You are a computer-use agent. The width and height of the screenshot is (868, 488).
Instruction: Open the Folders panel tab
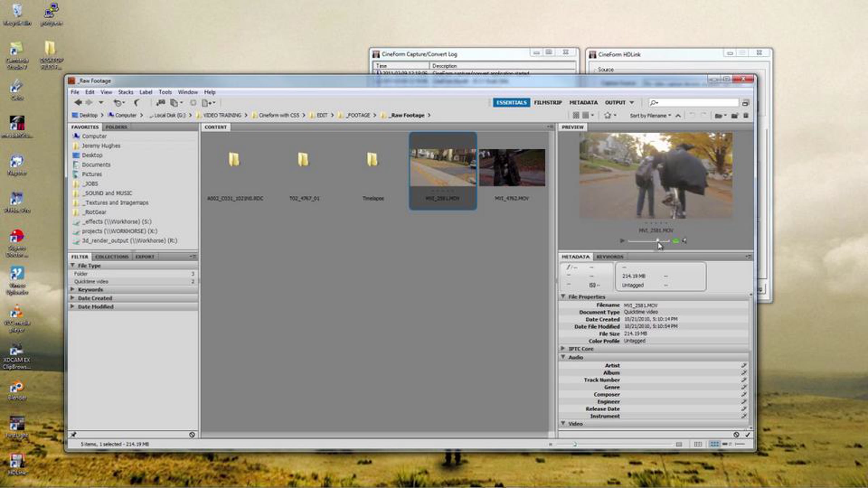click(x=116, y=127)
